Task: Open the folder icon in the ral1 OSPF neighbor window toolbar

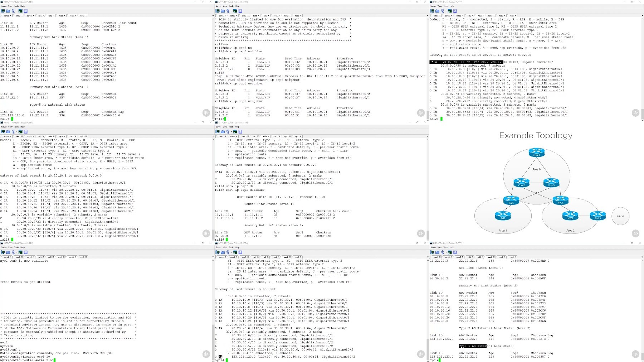Action: (223, 11)
